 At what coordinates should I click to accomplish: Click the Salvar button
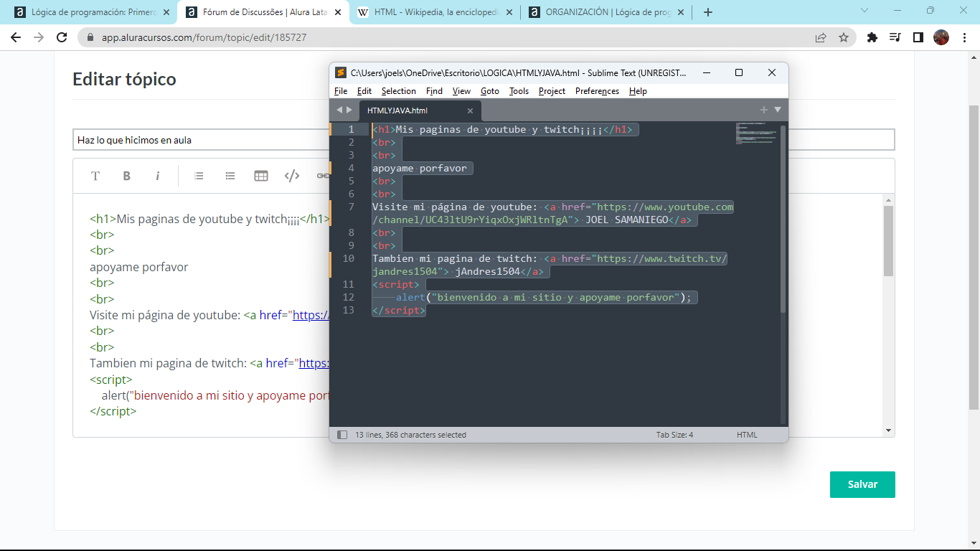[862, 484]
